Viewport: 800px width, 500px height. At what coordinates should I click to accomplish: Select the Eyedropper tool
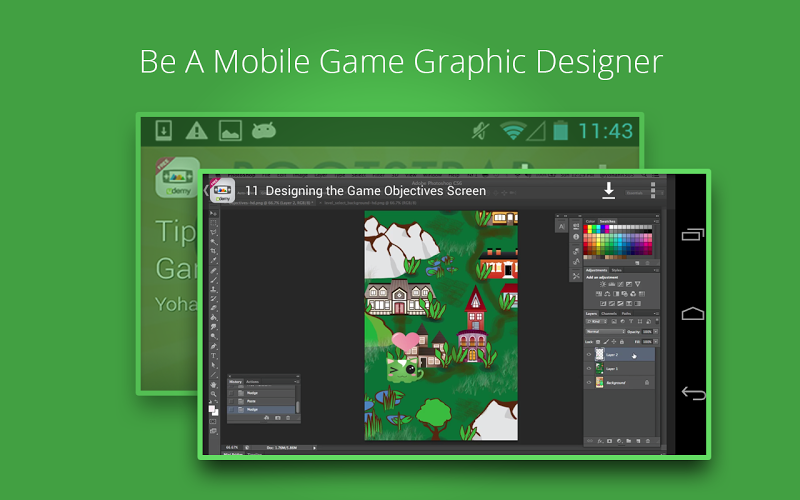click(x=213, y=260)
